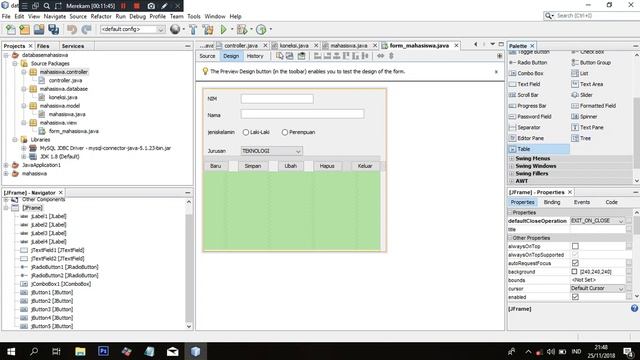The height and width of the screenshot is (360, 640).
Task: Click the green Run Project icon
Action: click(x=223, y=29)
